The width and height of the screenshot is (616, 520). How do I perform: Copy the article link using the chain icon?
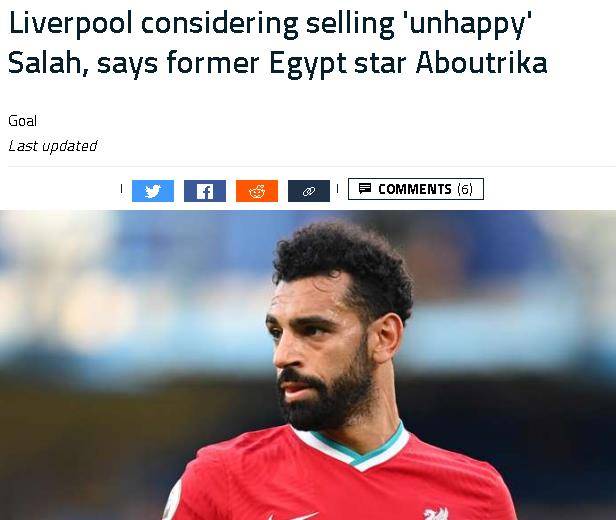[x=309, y=191]
